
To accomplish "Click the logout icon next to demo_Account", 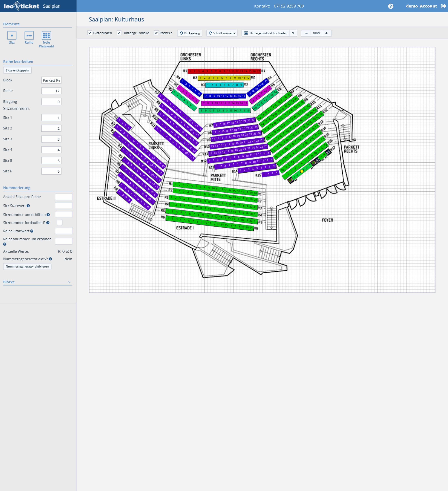I will click(443, 6).
